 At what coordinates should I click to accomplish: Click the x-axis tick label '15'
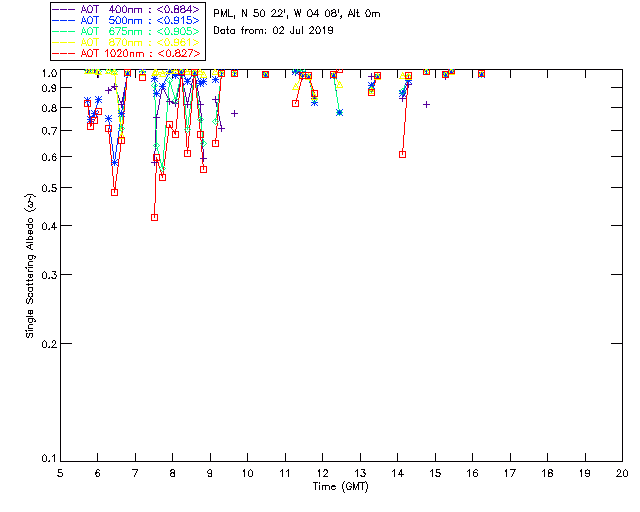[x=435, y=473]
